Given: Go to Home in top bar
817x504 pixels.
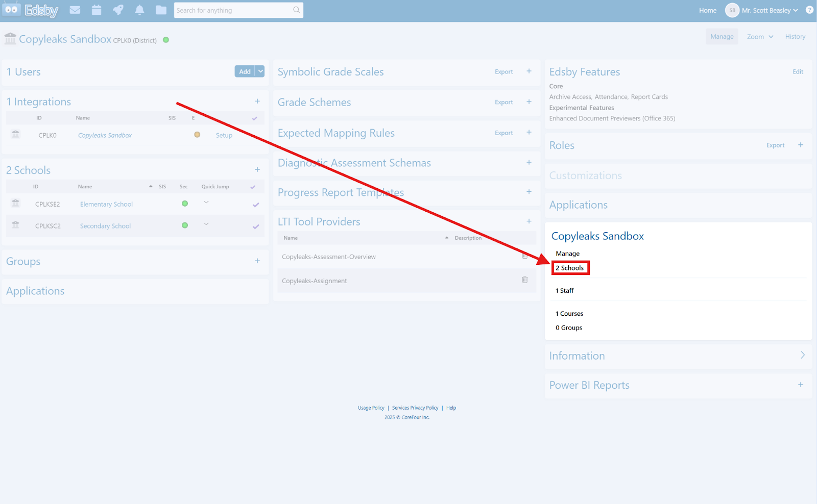Looking at the screenshot, I should tap(708, 10).
